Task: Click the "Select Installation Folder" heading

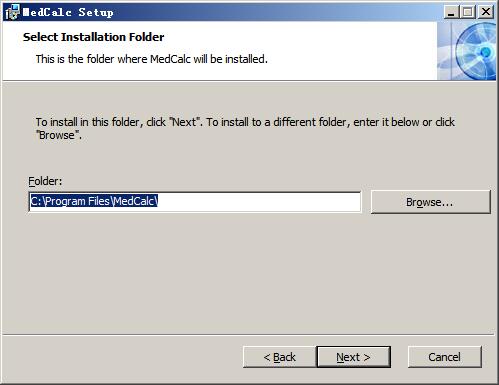Action: click(x=93, y=37)
